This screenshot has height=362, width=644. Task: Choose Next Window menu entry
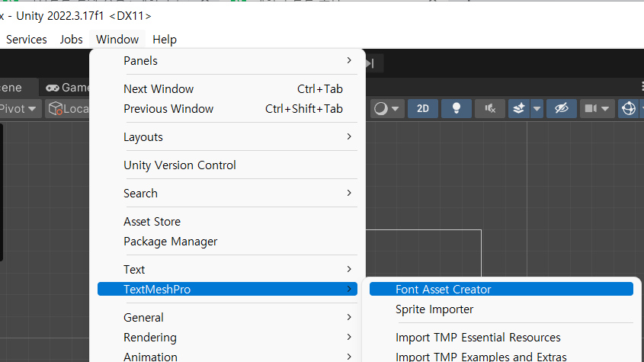coord(227,89)
